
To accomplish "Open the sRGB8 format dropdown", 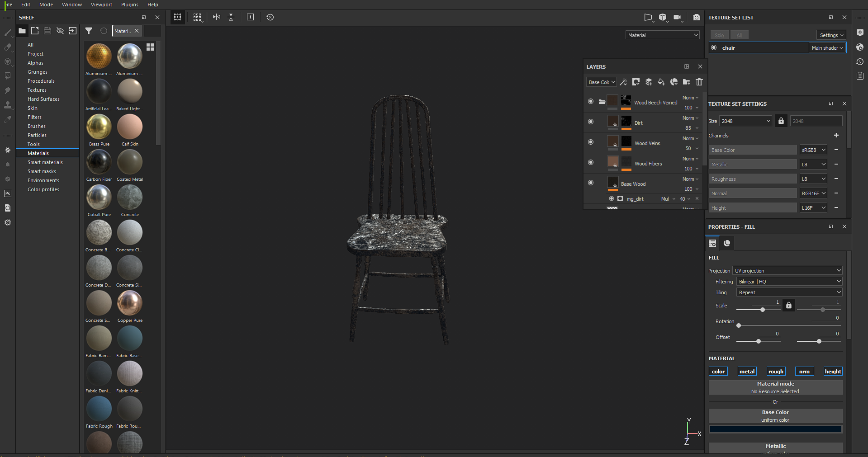I will pos(813,150).
